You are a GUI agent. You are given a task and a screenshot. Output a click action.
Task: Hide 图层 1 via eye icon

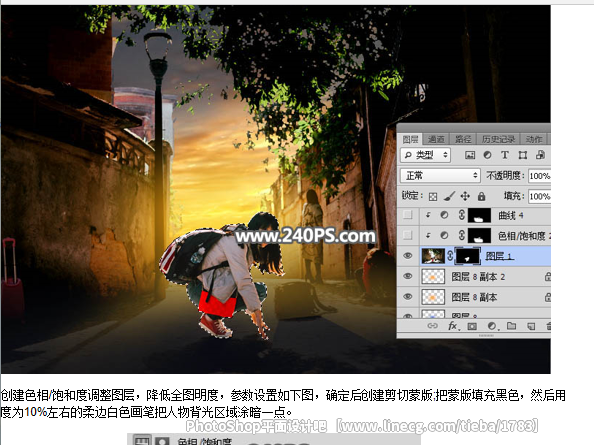[408, 256]
